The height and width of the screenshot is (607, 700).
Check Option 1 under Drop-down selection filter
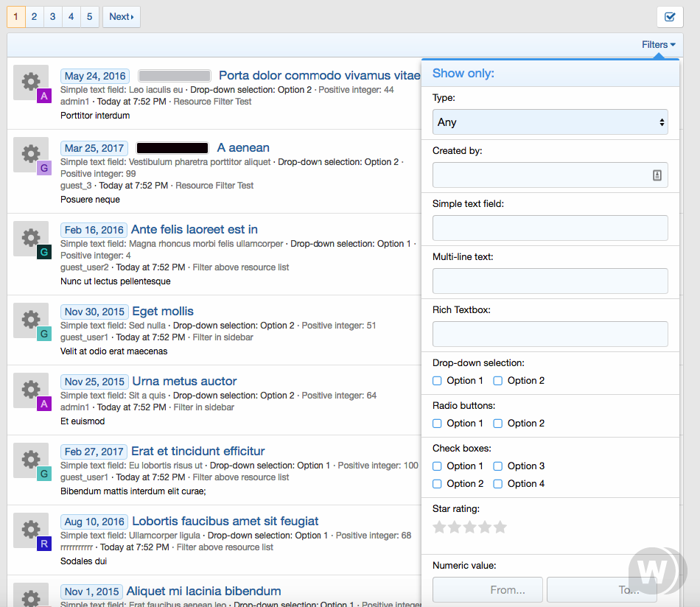coord(438,381)
